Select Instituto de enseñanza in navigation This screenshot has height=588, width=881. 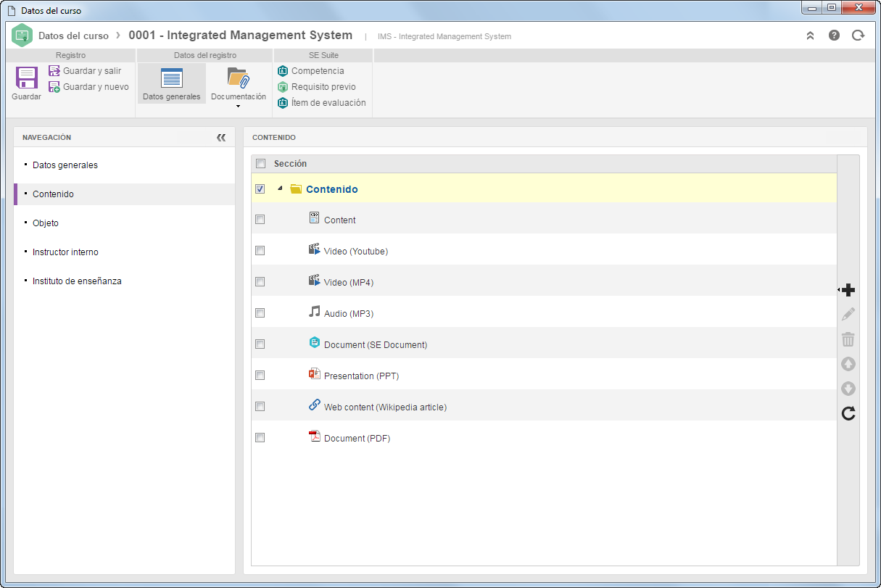click(x=77, y=281)
